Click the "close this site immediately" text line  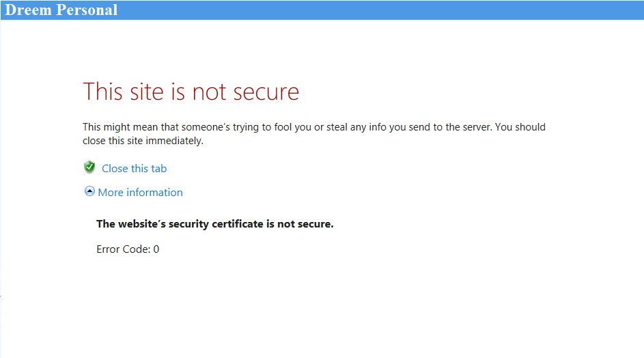point(143,141)
